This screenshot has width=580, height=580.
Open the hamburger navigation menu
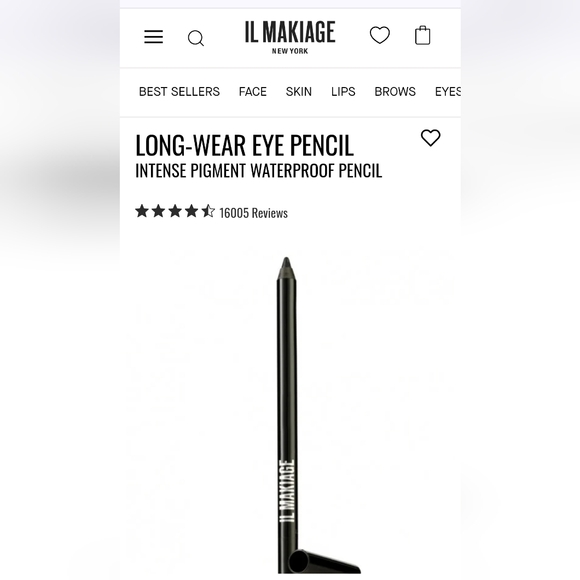154,37
